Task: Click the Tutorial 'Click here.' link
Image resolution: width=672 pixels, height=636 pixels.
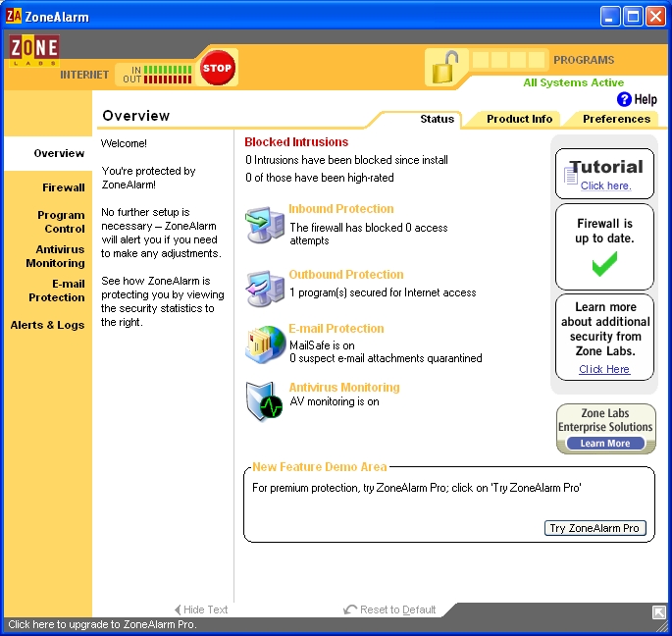Action: coord(605,185)
